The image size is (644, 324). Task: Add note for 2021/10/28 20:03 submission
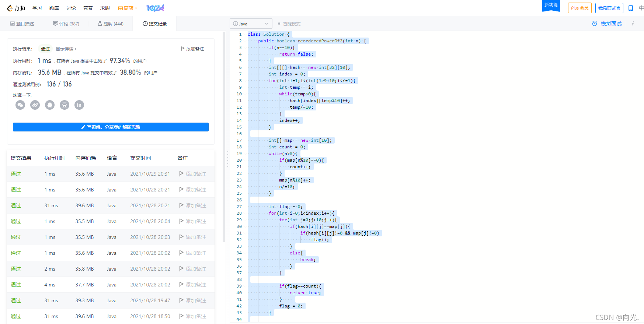click(193, 237)
